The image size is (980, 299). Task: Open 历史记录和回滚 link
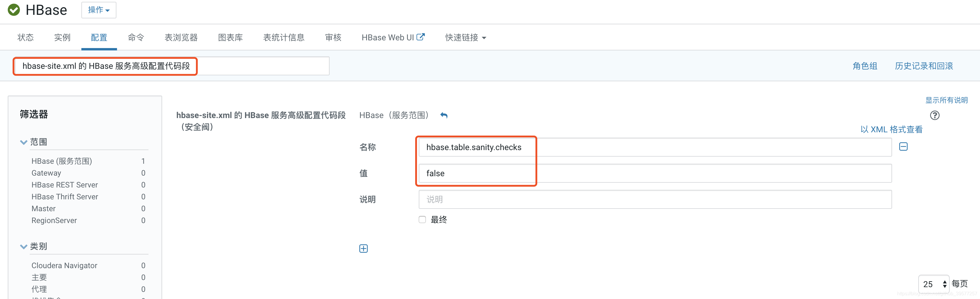coord(924,66)
